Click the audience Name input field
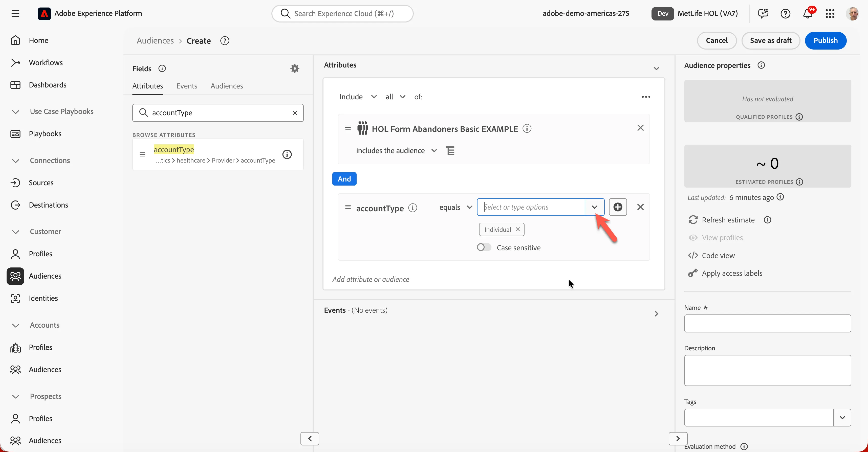The image size is (868, 452). (x=768, y=323)
